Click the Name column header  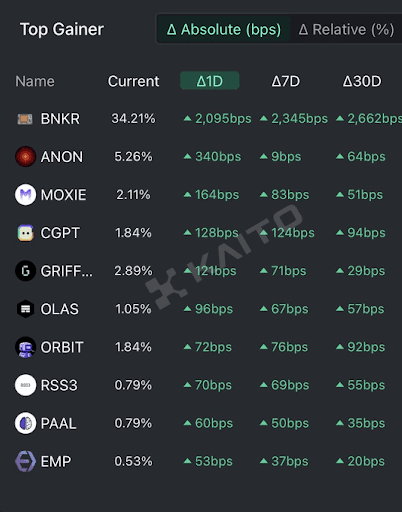click(x=35, y=81)
